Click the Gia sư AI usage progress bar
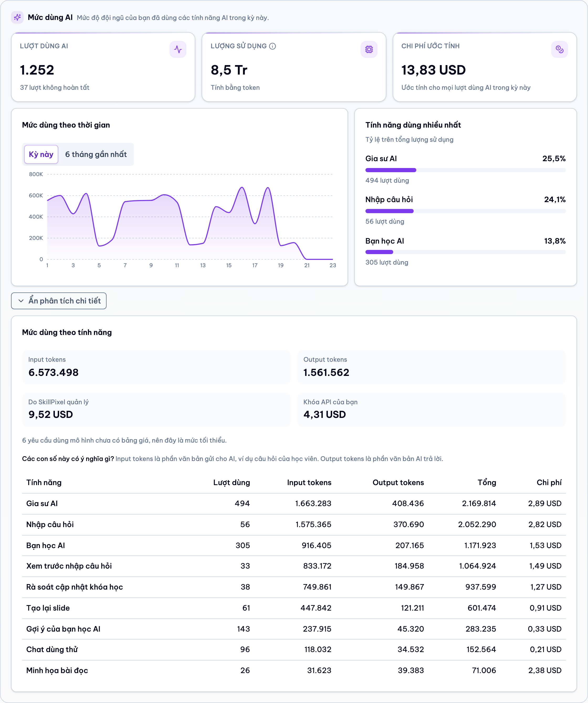The width and height of the screenshot is (588, 703). [465, 170]
